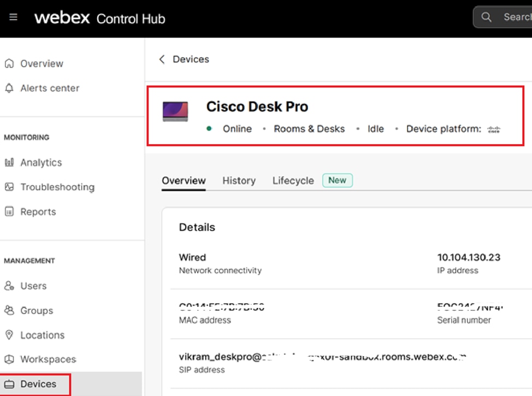Viewport: 532px width, 396px height.
Task: Click the back chevron beside Devices
Action: (x=162, y=60)
